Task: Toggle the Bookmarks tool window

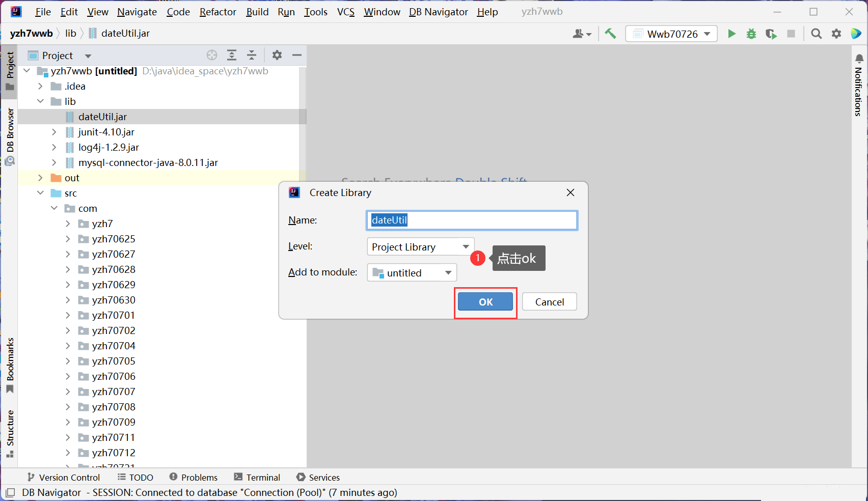Action: click(x=10, y=364)
